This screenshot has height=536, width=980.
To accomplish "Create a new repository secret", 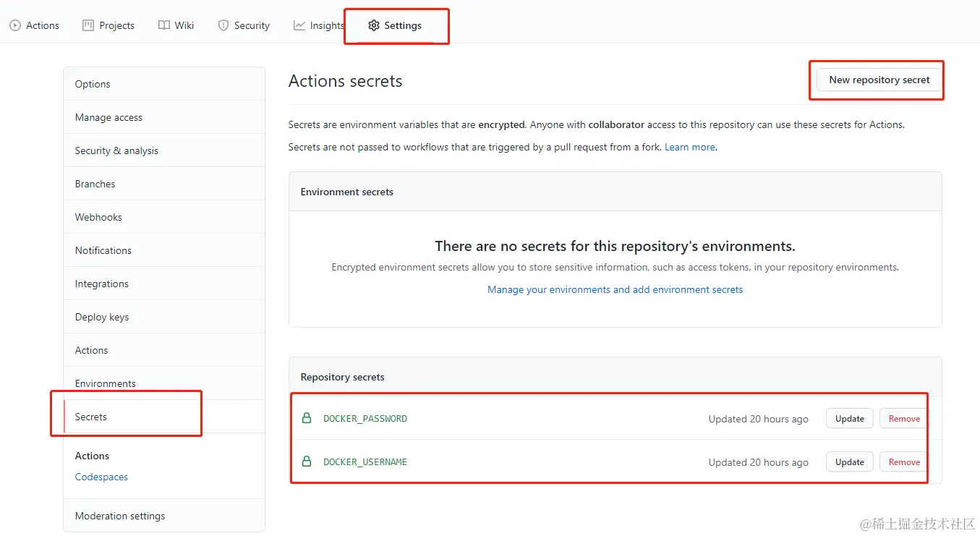I will 879,80.
